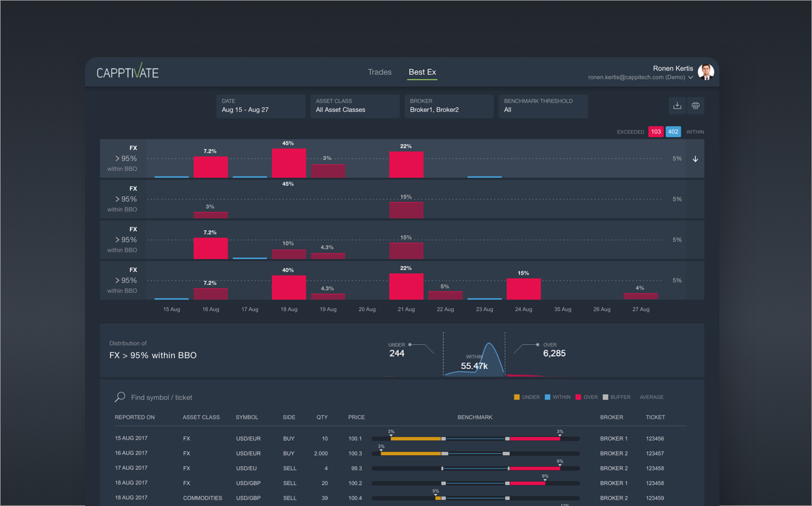Open account menu chevron beside email
This screenshot has width=812, height=506.
tap(691, 77)
